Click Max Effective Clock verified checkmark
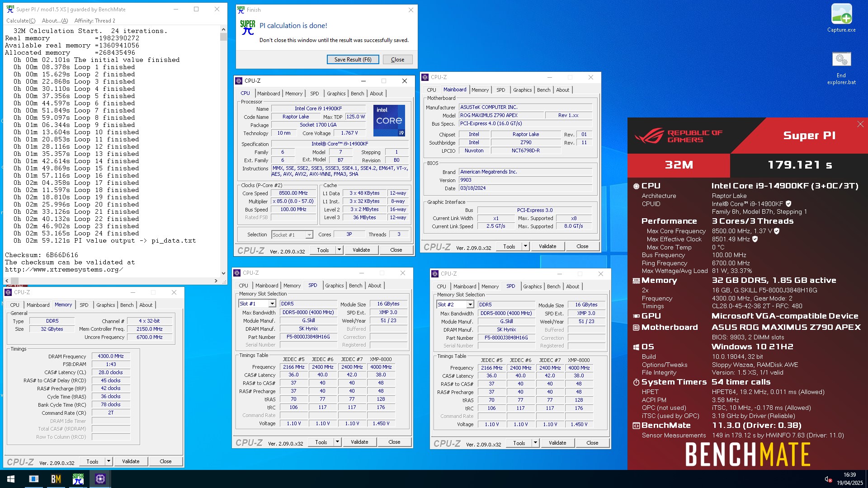Image resolution: width=868 pixels, height=488 pixels. [755, 239]
